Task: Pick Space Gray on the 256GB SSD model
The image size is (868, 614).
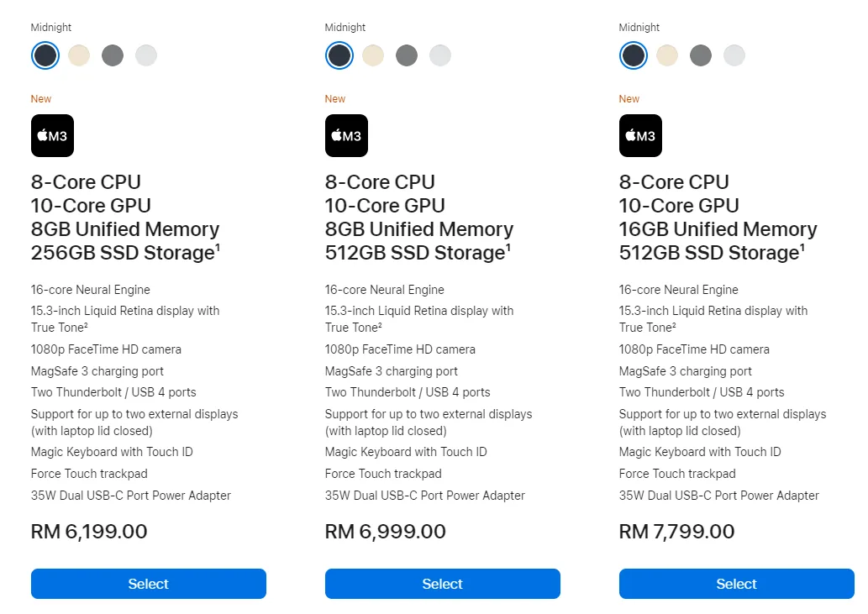Action: coord(113,55)
